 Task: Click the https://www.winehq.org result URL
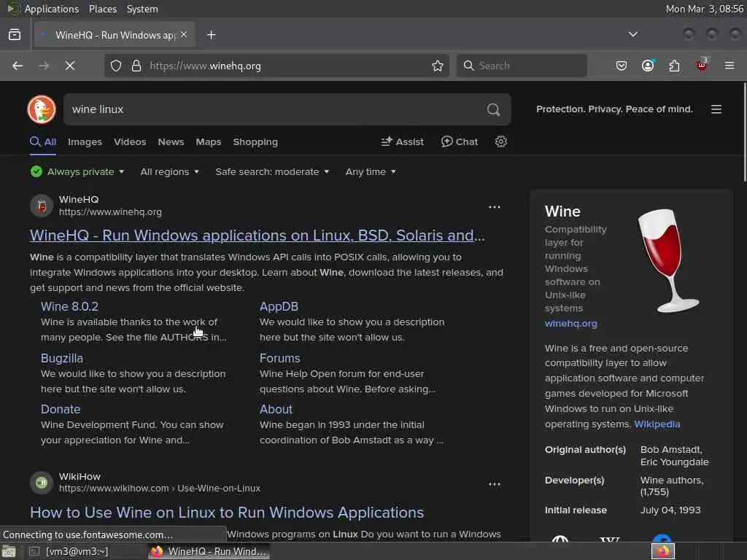(x=110, y=212)
